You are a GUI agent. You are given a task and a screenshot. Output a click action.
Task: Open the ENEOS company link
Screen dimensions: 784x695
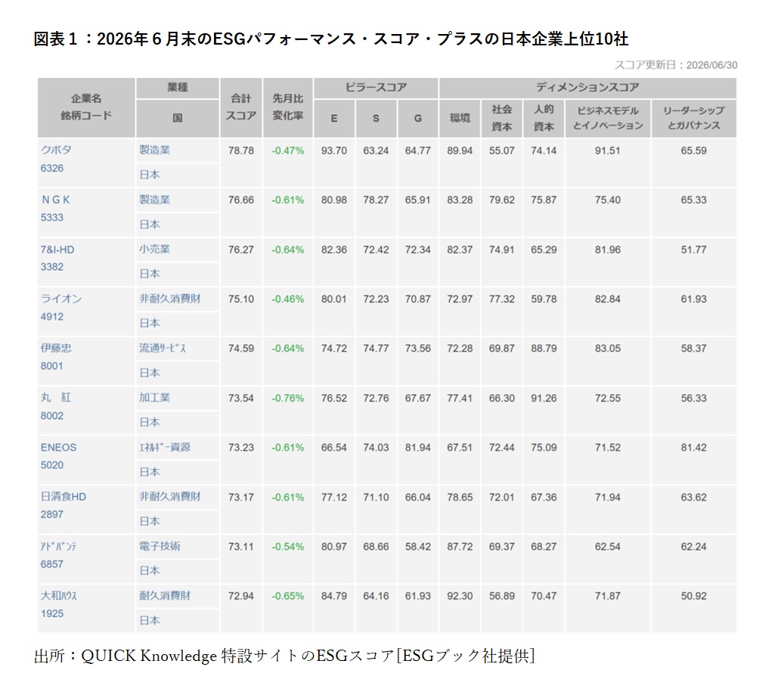pos(58,447)
